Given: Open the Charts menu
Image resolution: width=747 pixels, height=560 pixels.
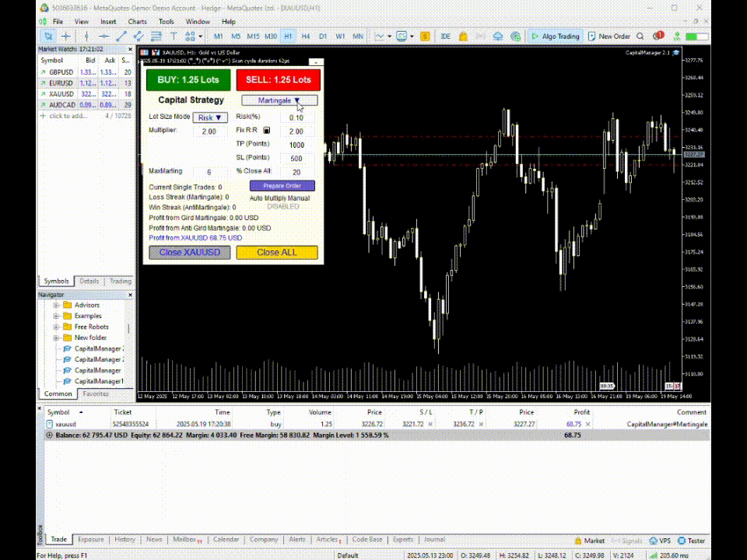Looking at the screenshot, I should point(137,22).
